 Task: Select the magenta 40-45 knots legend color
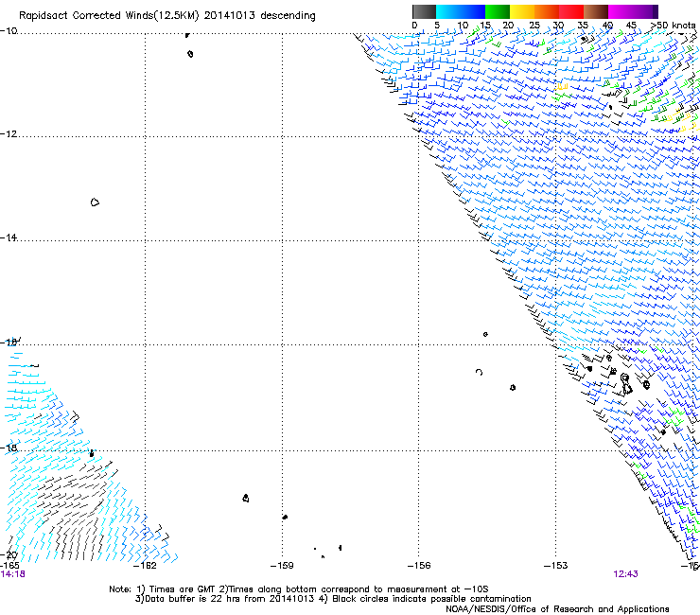click(621, 11)
